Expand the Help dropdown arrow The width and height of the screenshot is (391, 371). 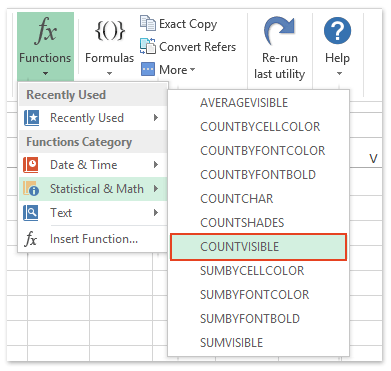click(339, 73)
